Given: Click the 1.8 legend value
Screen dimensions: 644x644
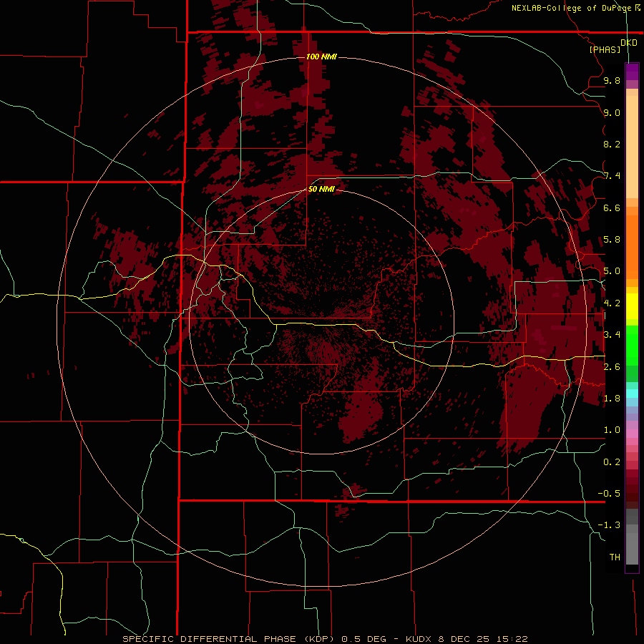Looking at the screenshot, I should pyautogui.click(x=612, y=399).
